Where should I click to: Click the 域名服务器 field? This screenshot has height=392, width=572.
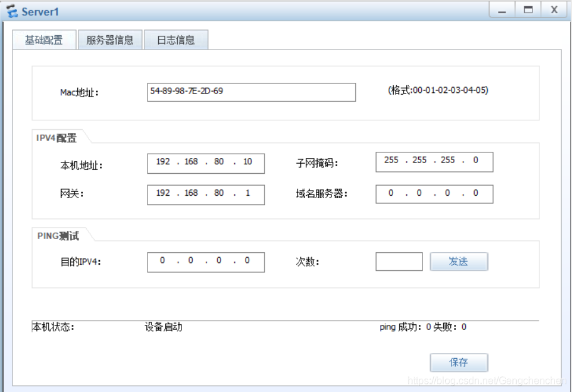coord(434,194)
